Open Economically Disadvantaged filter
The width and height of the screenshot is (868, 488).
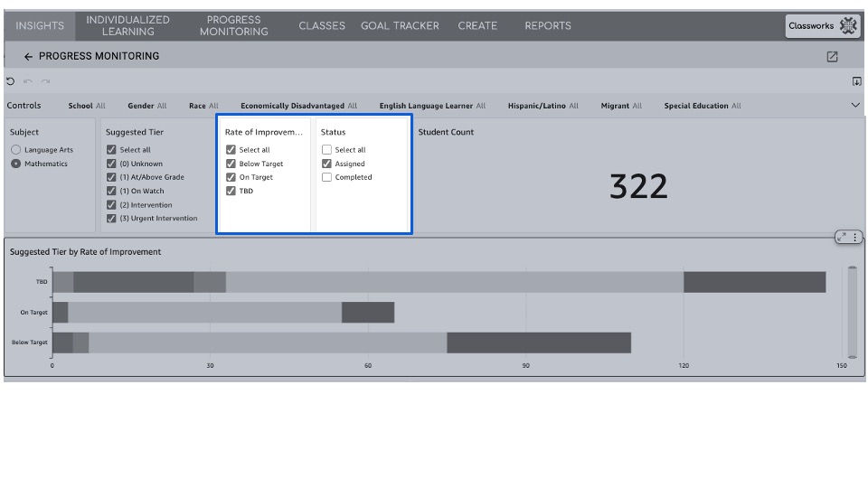(299, 106)
